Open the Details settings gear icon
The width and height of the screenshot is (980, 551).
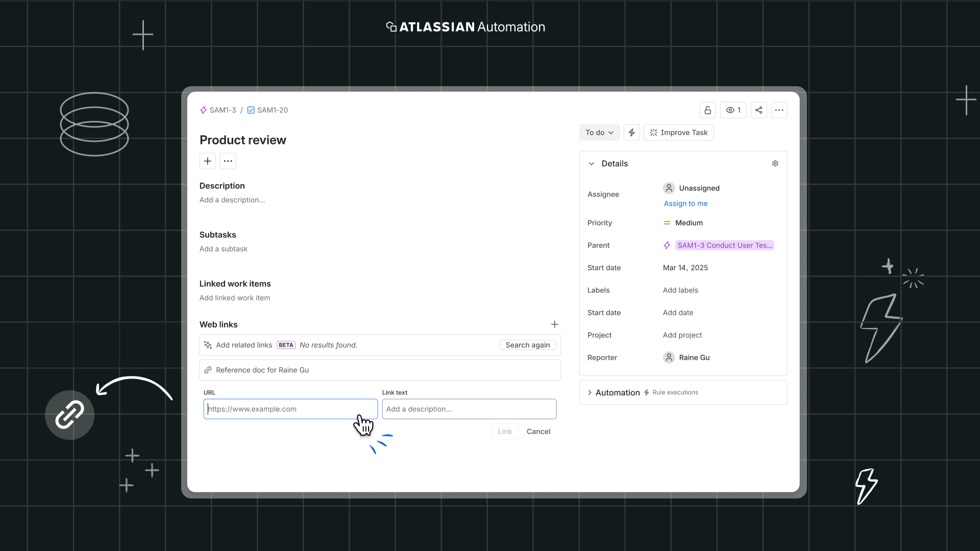tap(775, 163)
